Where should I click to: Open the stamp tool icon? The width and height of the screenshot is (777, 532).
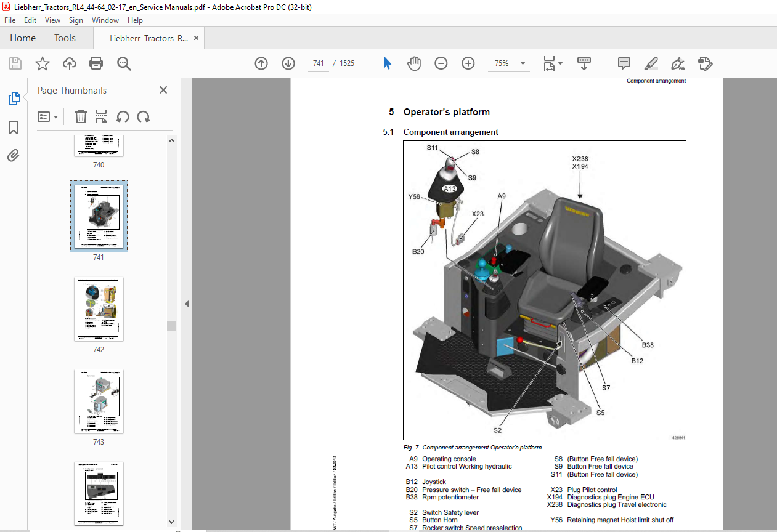pos(706,63)
